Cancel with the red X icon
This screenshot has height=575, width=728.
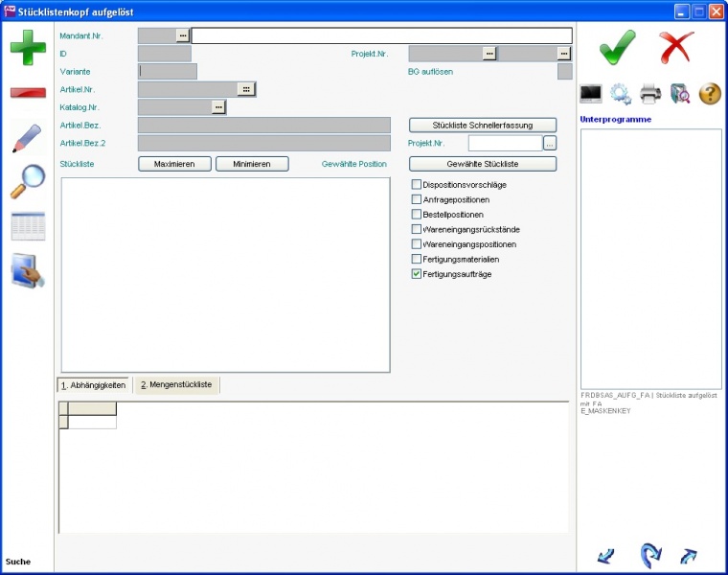[x=676, y=47]
